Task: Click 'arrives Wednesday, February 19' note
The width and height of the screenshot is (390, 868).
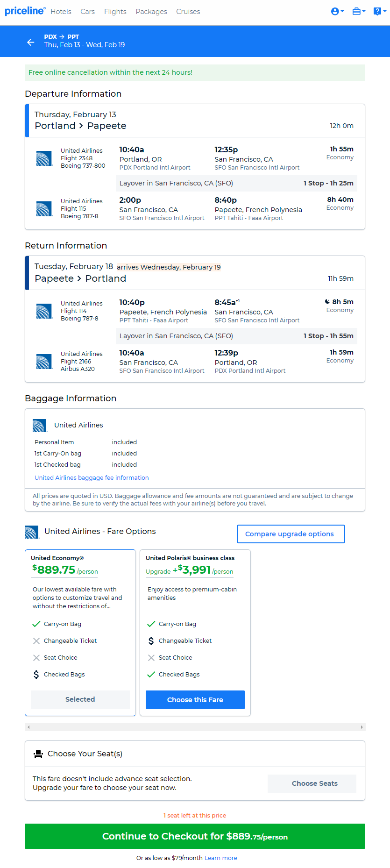Action: coord(169,267)
